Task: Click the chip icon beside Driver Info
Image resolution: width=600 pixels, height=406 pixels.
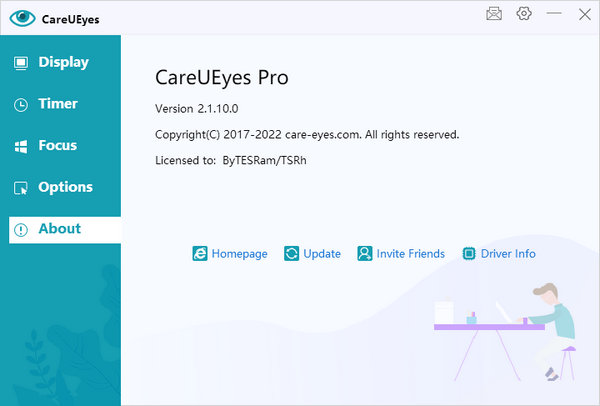Action: (467, 254)
